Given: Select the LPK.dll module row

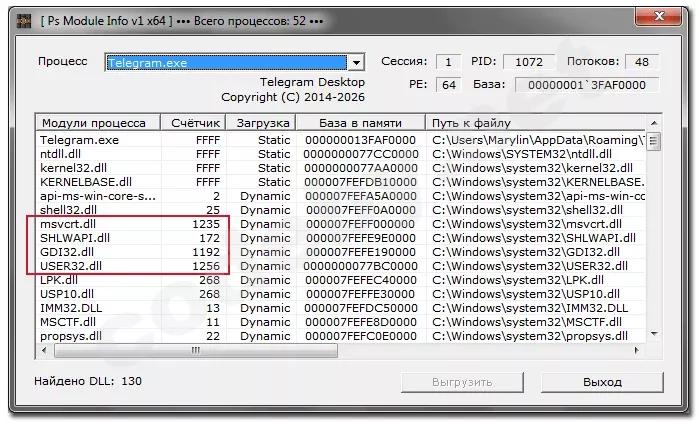Looking at the screenshot, I should [341, 280].
